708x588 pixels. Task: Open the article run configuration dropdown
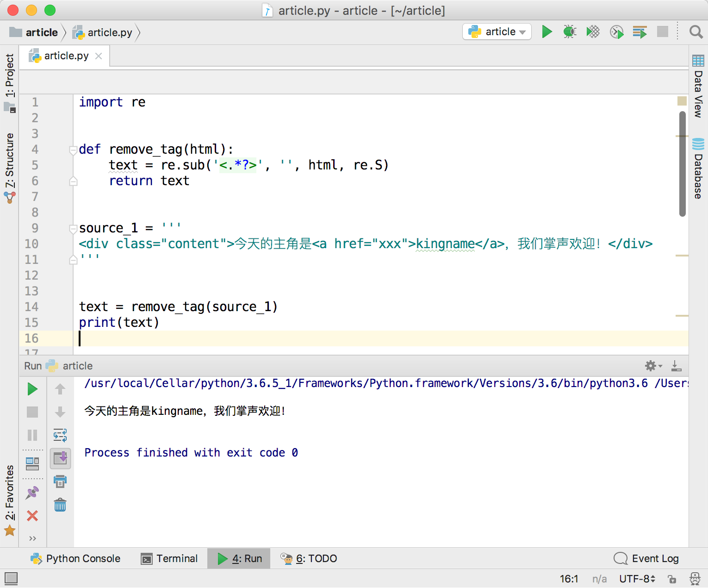497,31
